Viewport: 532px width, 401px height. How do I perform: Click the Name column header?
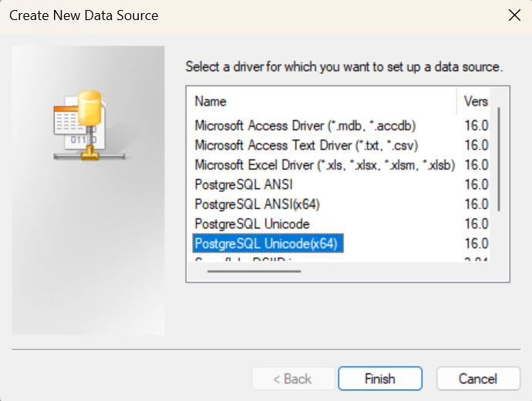[x=321, y=102]
